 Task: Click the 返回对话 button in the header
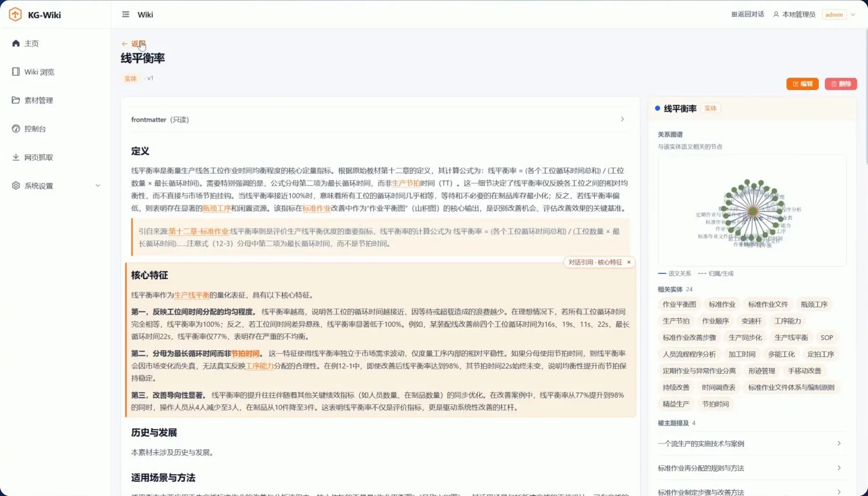click(x=748, y=14)
